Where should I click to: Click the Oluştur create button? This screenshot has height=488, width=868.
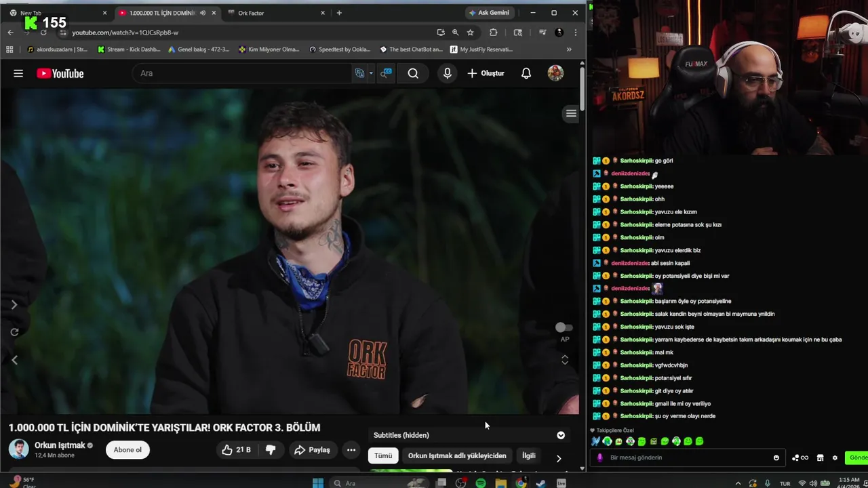point(486,73)
